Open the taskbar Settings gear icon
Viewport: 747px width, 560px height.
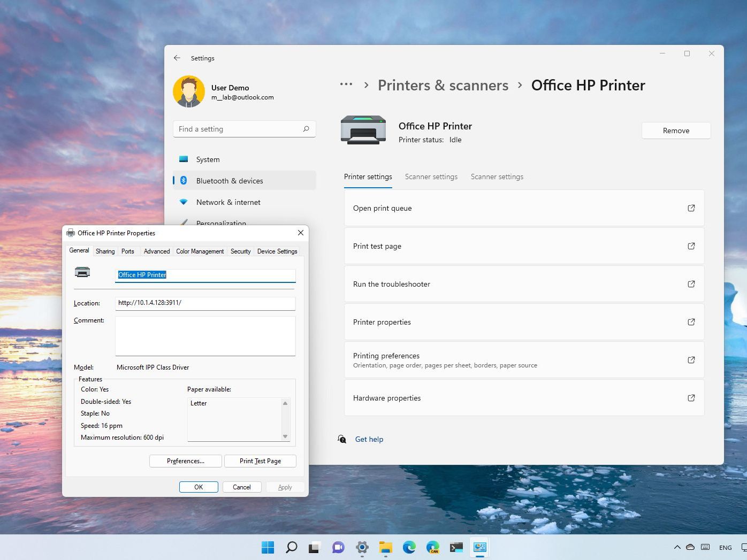[x=362, y=547]
